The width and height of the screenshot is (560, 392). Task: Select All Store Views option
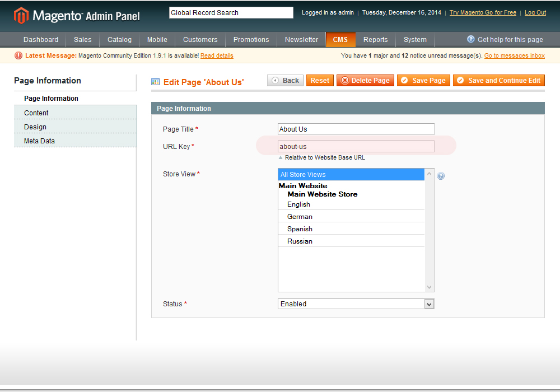(351, 175)
